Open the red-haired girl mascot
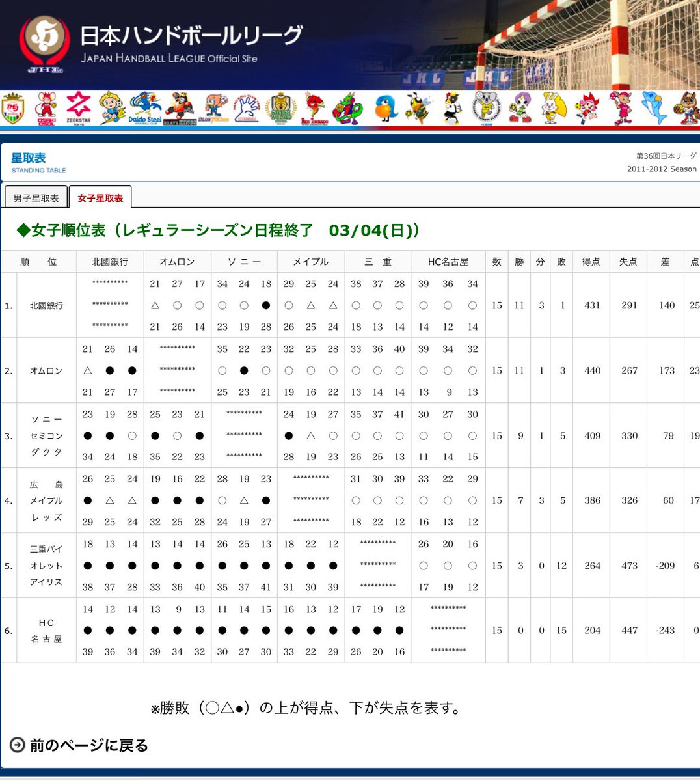 [587, 108]
